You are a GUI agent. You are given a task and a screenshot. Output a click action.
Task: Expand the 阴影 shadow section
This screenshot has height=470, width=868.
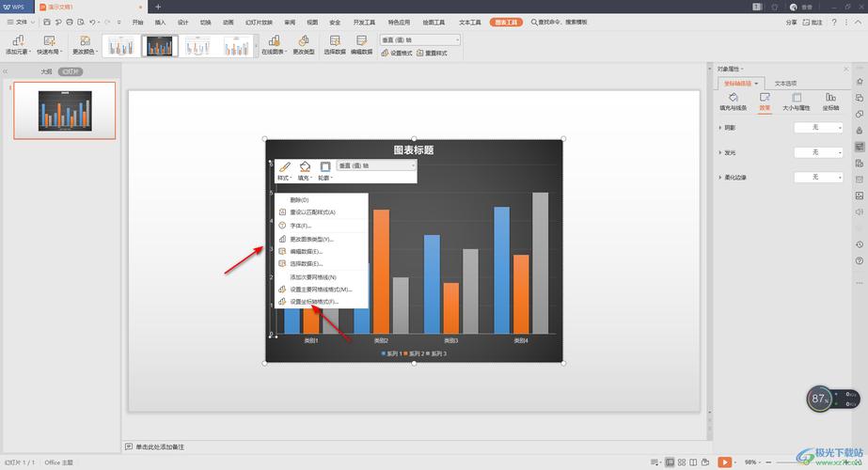coord(720,127)
